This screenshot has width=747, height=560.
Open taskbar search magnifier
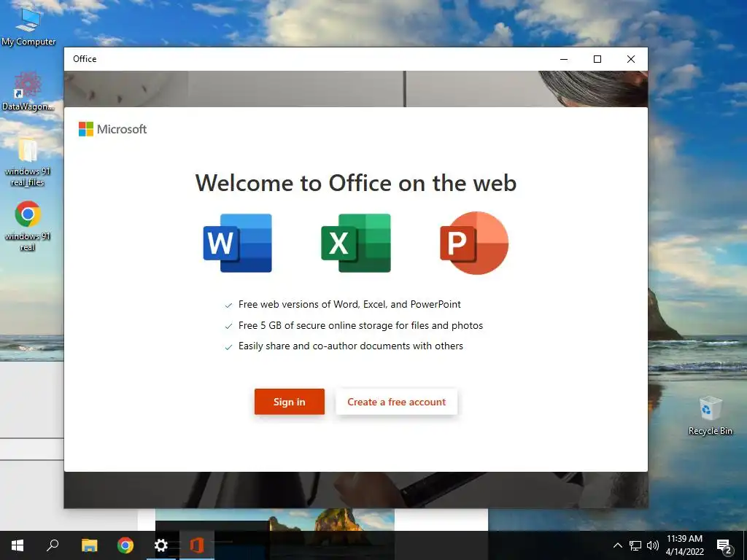(x=53, y=545)
